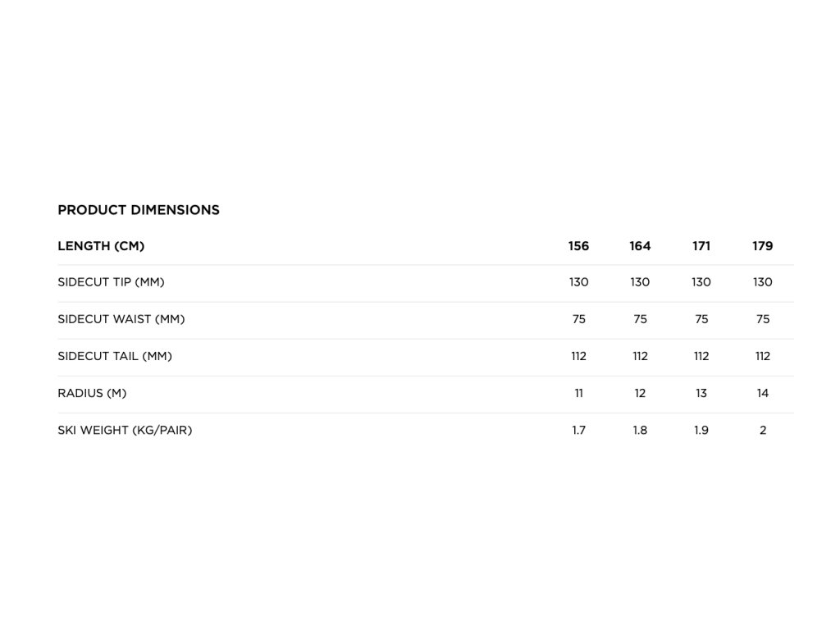Screen dimensions: 840x630
Task: Select the 171 length column header
Action: pyautogui.click(x=701, y=246)
